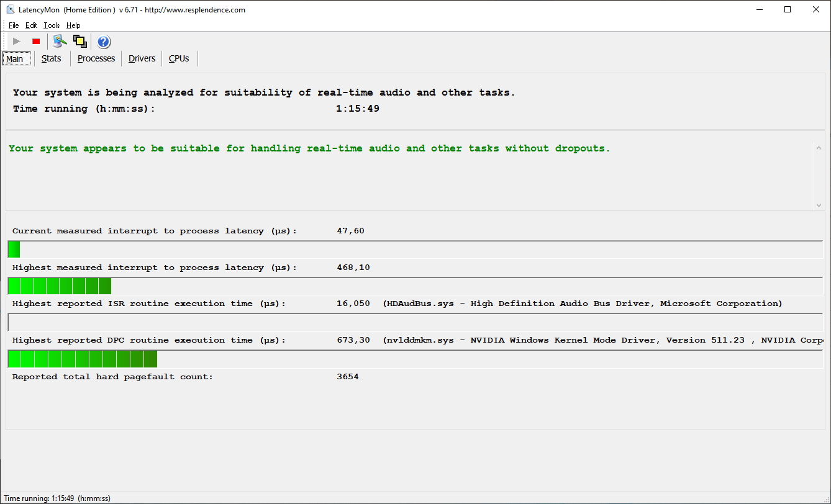Click 'Highest reported DPC routine execution time' label
This screenshot has height=504, width=831.
149,340
